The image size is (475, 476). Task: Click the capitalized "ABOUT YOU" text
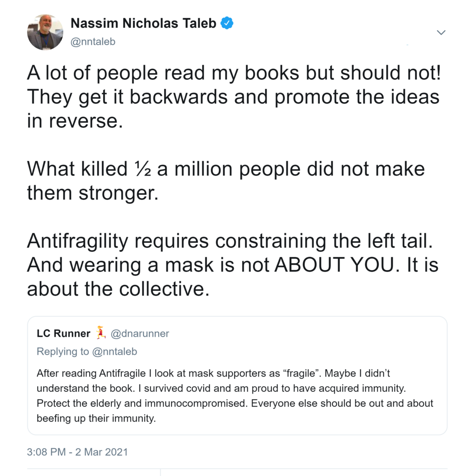[x=333, y=265]
